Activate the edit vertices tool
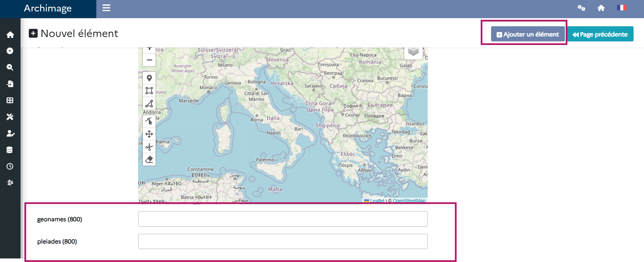Viewport: 644px width, 262px height. click(149, 121)
